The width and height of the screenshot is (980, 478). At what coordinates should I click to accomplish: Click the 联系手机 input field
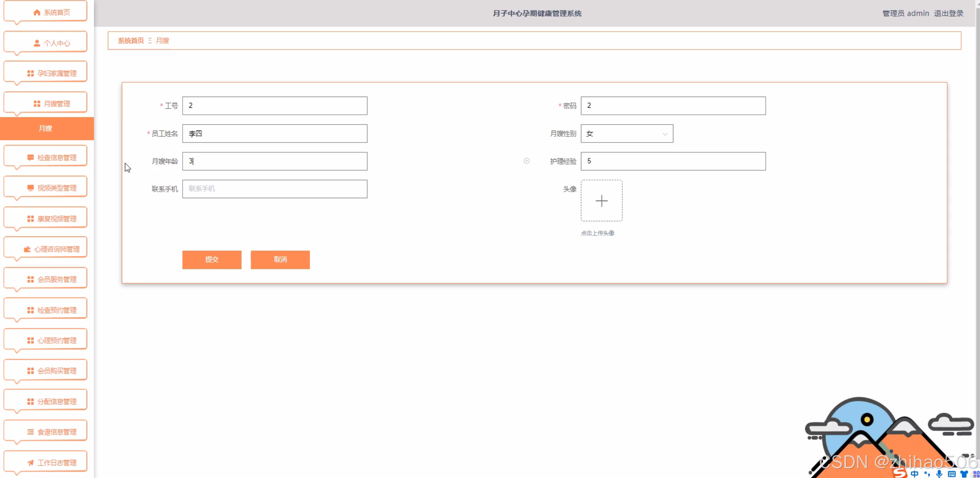(x=275, y=189)
